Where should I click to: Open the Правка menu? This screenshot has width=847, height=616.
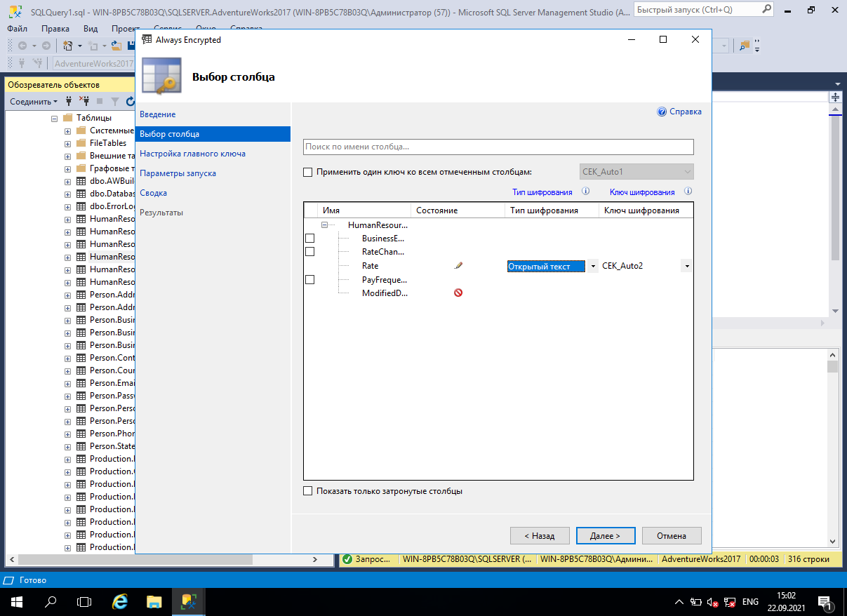click(x=55, y=29)
